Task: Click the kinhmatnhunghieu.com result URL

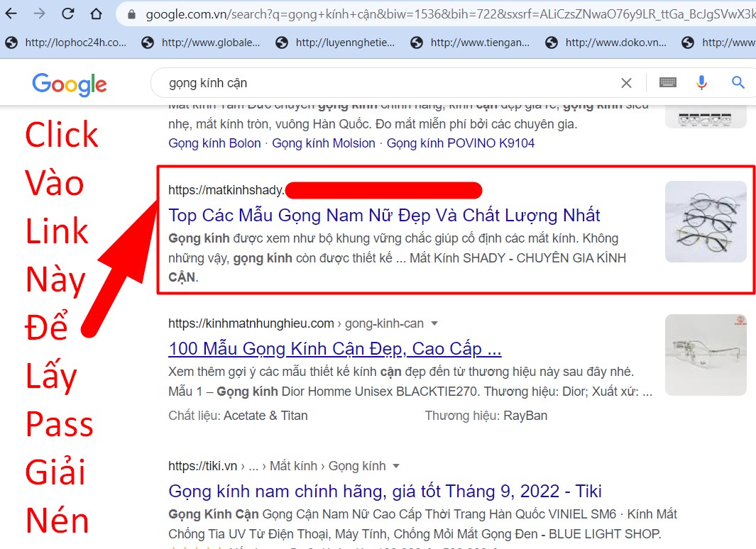Action: (x=296, y=323)
